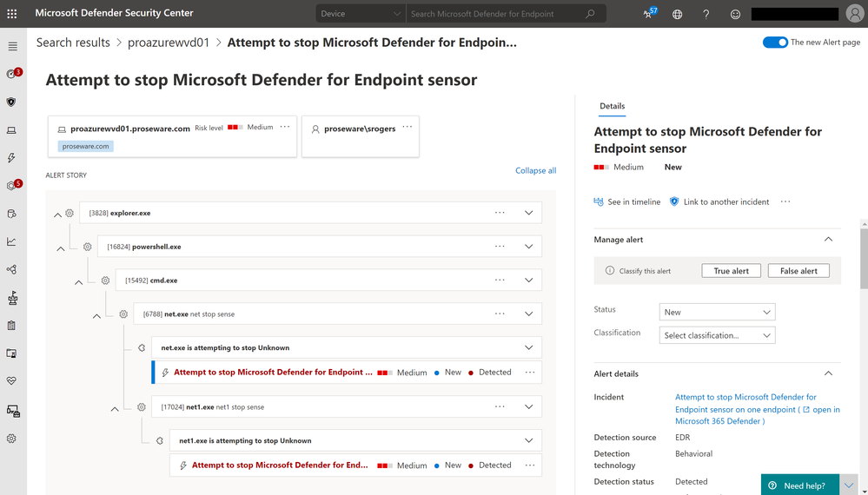Open the Help question mark icon

[x=706, y=15]
